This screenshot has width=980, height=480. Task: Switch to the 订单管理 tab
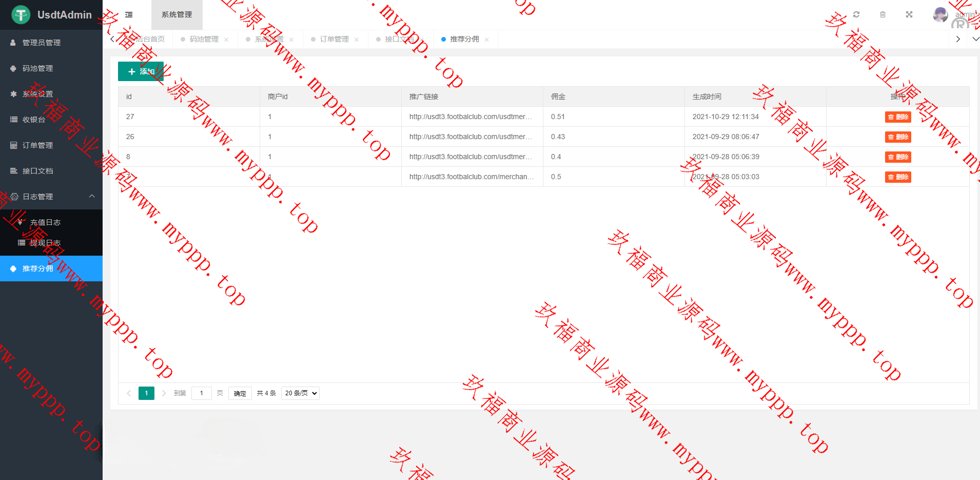click(334, 39)
